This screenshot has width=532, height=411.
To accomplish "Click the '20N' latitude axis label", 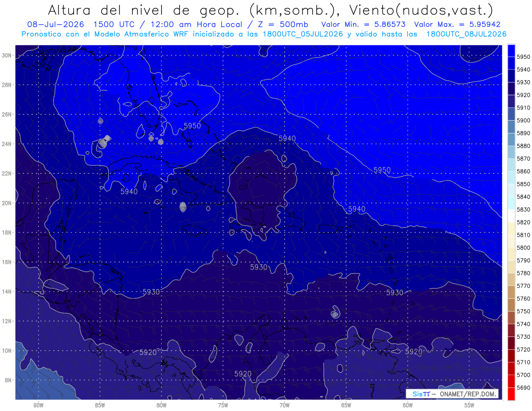I will click(7, 203).
